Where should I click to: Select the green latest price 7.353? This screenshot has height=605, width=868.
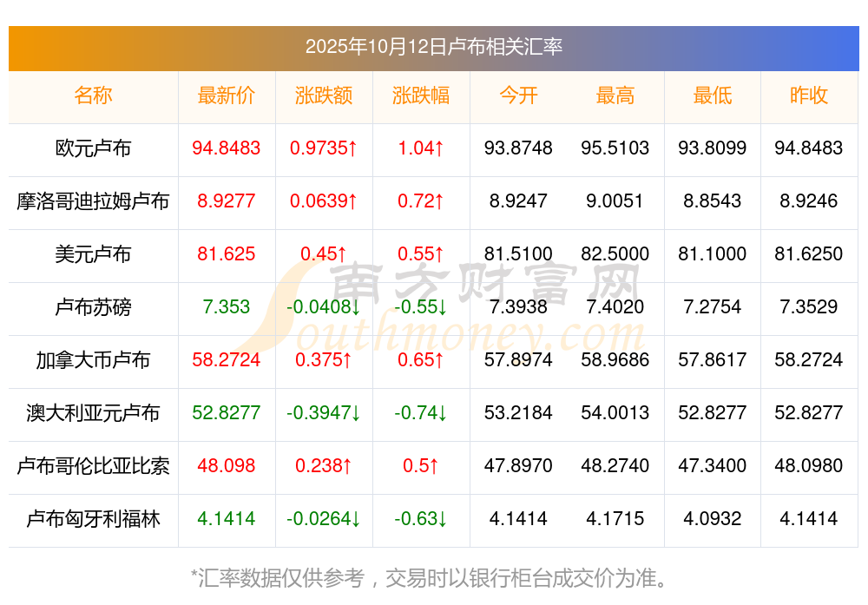click(227, 306)
